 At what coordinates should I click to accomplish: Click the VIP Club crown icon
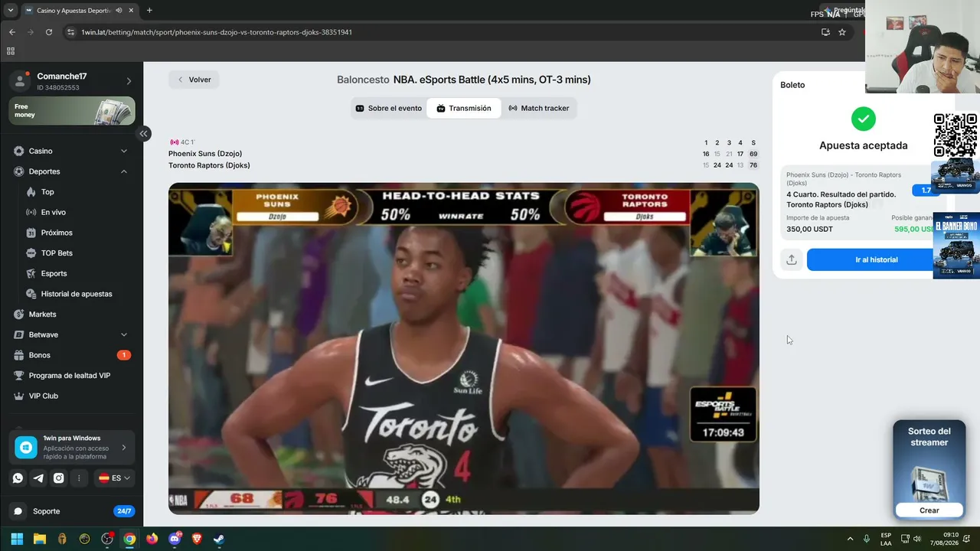tap(19, 396)
